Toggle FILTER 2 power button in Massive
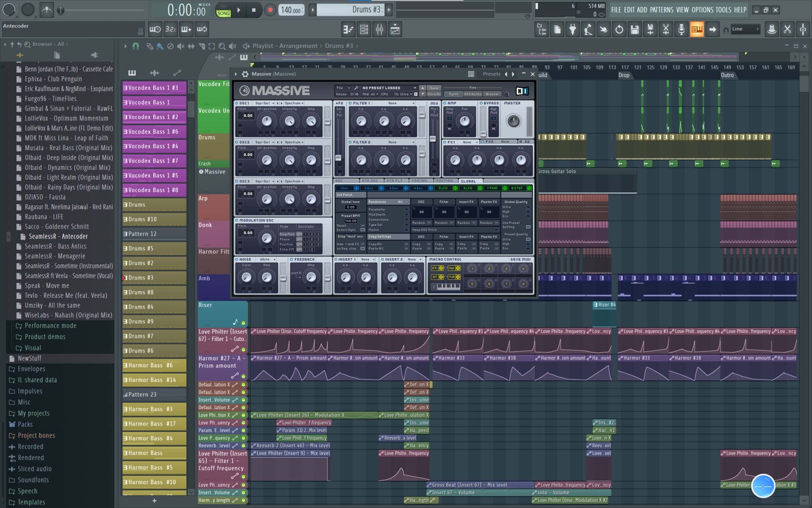812x508 pixels. click(351, 142)
